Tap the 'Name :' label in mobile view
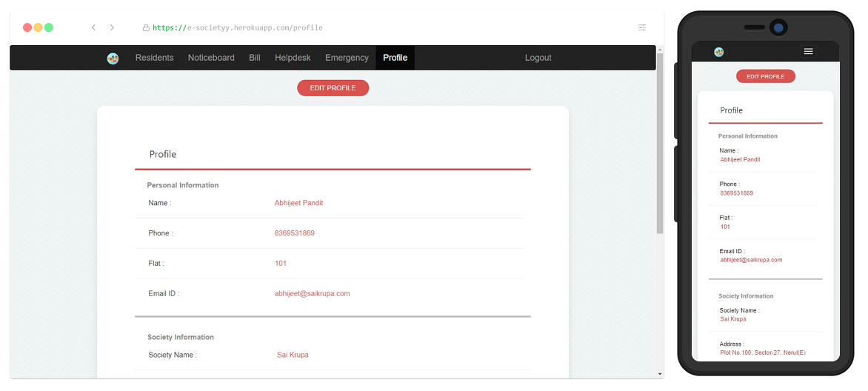This screenshot has height=391, width=868. tap(729, 150)
